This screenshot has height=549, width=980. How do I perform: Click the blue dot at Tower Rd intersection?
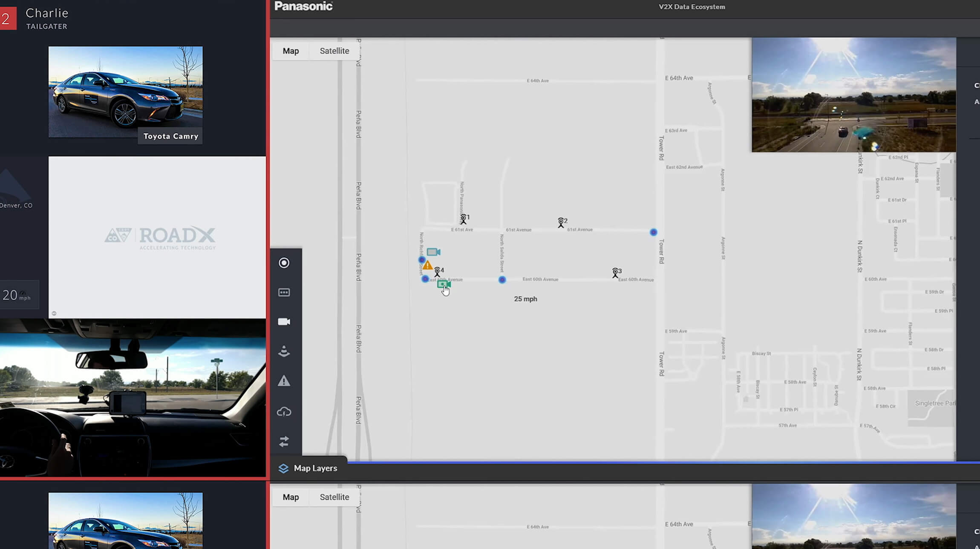point(653,232)
